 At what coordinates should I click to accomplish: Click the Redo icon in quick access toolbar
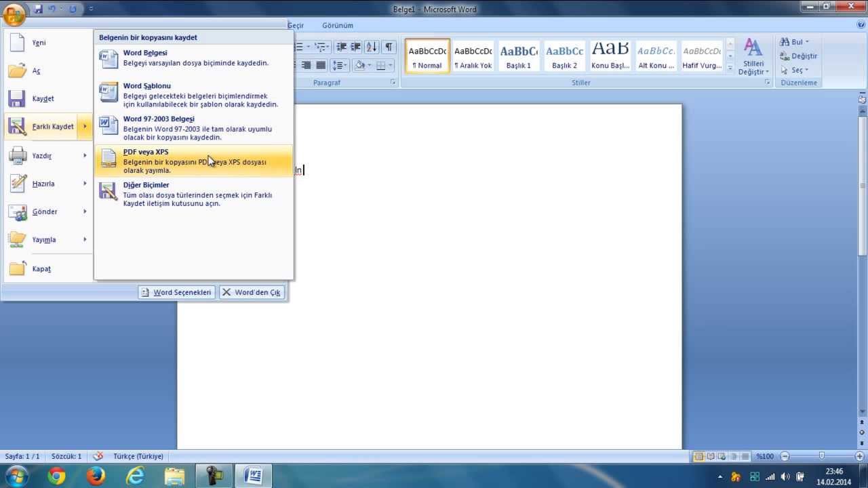(73, 9)
